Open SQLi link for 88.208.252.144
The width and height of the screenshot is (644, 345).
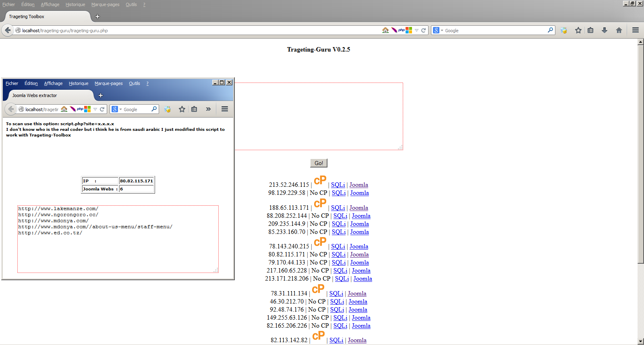coord(340,216)
